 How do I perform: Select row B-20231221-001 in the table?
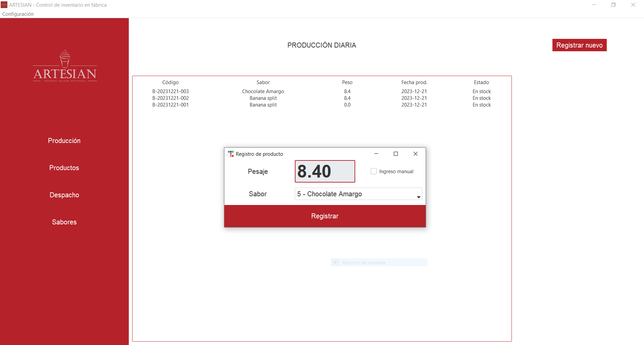coord(170,105)
